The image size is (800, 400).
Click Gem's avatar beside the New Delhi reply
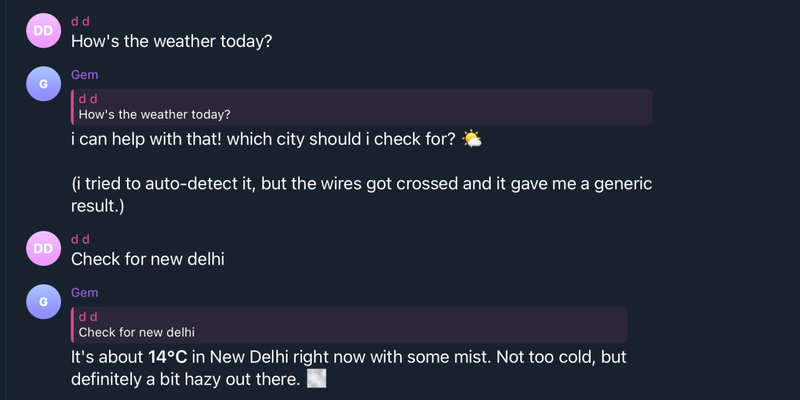[x=43, y=303]
